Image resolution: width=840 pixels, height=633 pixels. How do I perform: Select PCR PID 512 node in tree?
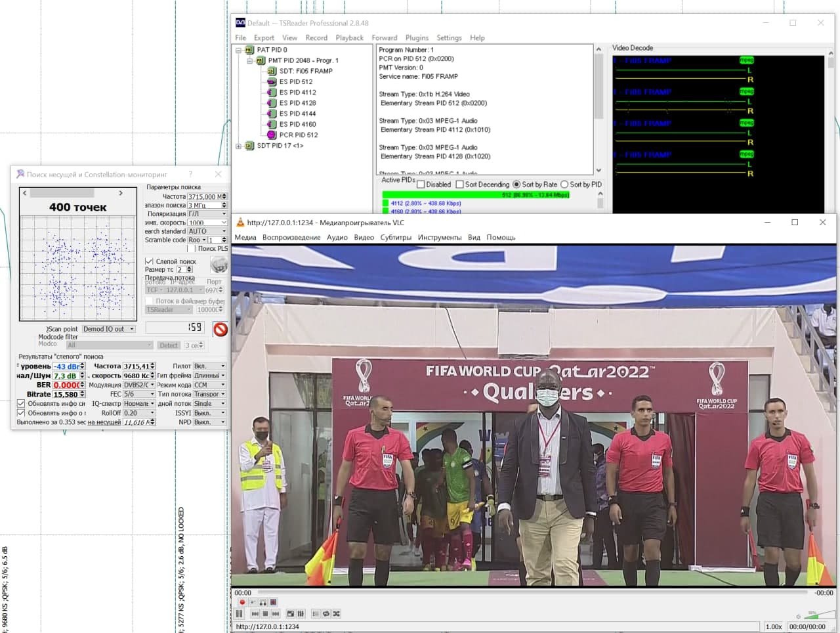[298, 135]
